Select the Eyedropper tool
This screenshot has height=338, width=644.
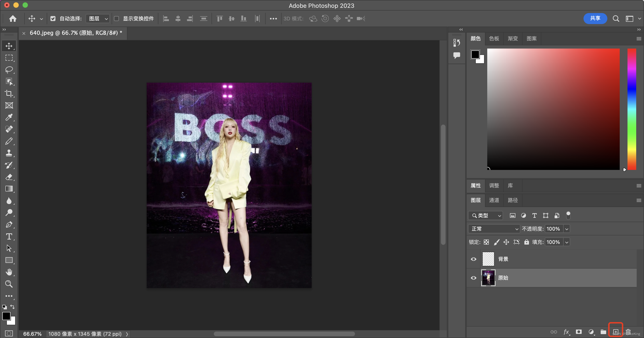[x=9, y=117]
